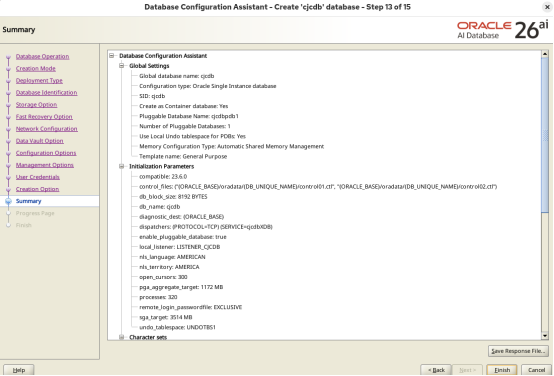Select 'remote_login_passwordfile: EXCLUSIVE' row
This screenshot has width=554, height=376.
tap(191, 307)
